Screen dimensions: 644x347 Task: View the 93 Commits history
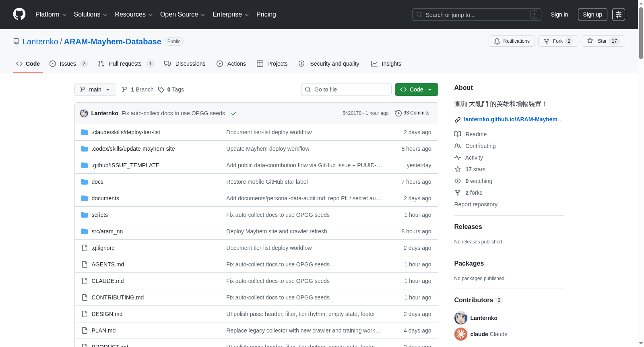pos(412,113)
